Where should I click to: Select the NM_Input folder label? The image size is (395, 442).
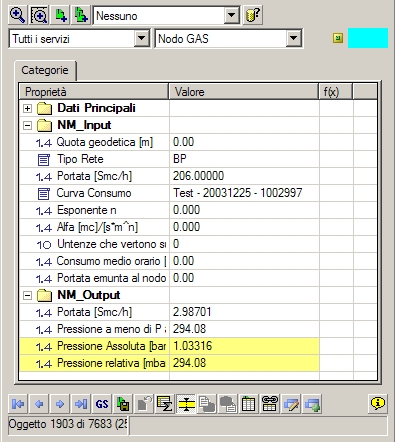pyautogui.click(x=84, y=125)
